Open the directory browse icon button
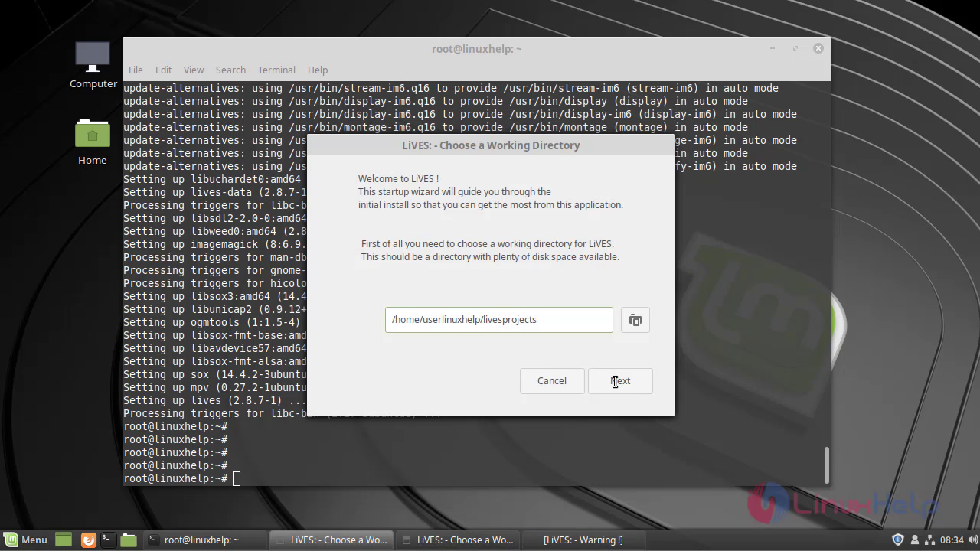Image resolution: width=980 pixels, height=551 pixels. 635,320
